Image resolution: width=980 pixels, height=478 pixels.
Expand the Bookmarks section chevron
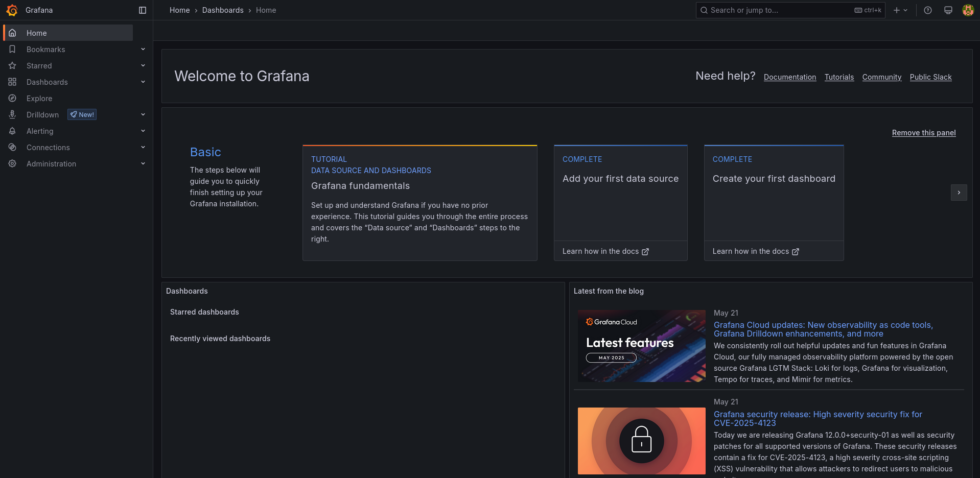point(143,49)
